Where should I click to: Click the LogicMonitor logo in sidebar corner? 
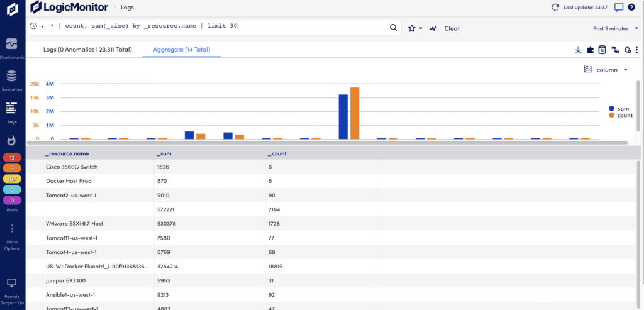[12, 9]
